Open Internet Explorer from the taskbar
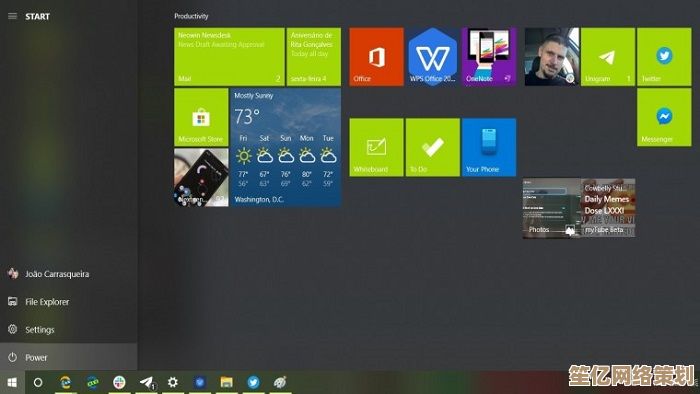This screenshot has height=394, width=700. pyautogui.click(x=65, y=382)
